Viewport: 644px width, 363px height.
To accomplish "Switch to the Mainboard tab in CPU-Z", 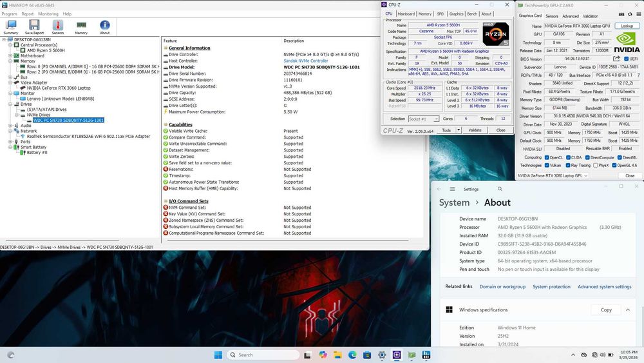I will [406, 14].
